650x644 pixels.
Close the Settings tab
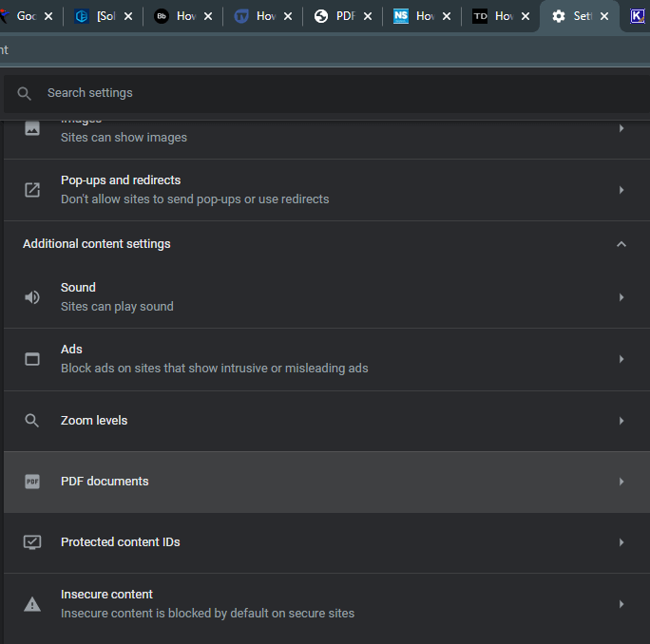(604, 16)
